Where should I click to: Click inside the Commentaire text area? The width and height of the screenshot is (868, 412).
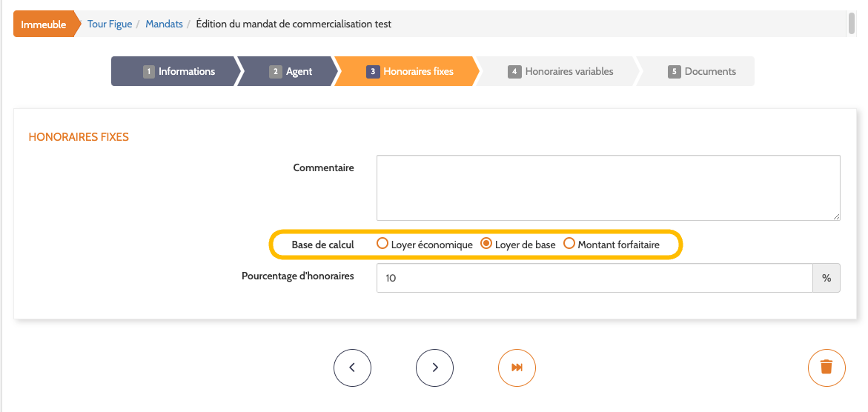pyautogui.click(x=608, y=187)
